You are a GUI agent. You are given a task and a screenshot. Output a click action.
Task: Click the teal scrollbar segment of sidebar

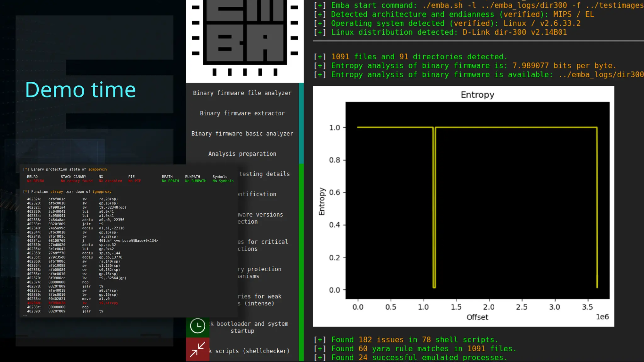(301, 123)
